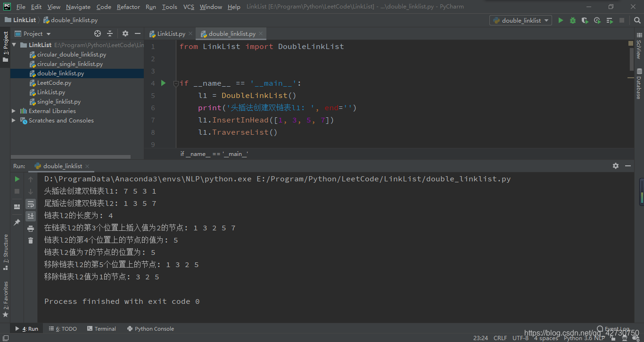Click the double_linklist.py path link in console

(384, 179)
